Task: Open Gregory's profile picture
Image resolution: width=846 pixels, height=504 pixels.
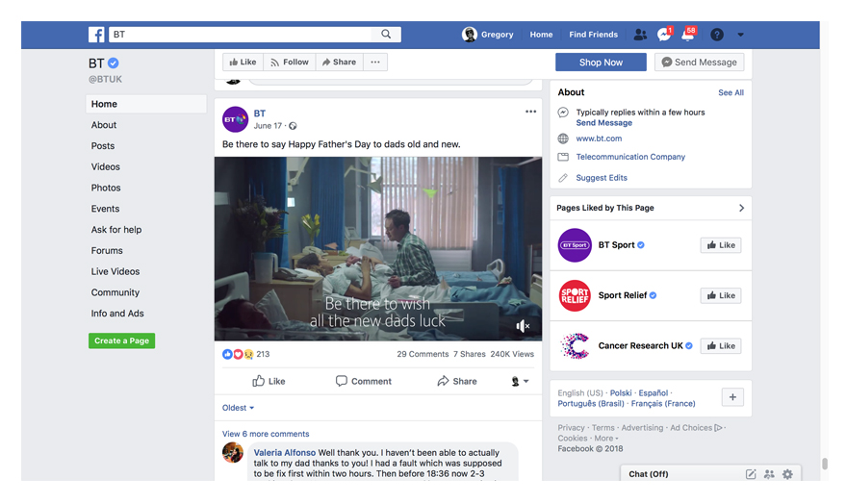Action: point(470,35)
